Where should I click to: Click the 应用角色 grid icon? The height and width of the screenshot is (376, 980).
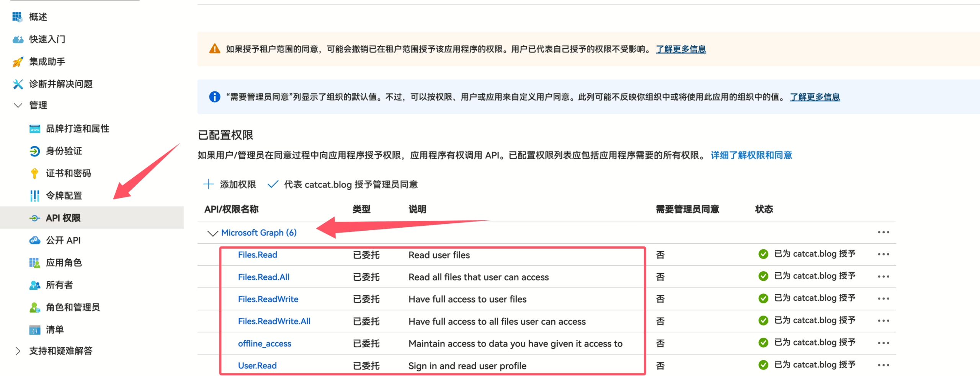coord(34,263)
